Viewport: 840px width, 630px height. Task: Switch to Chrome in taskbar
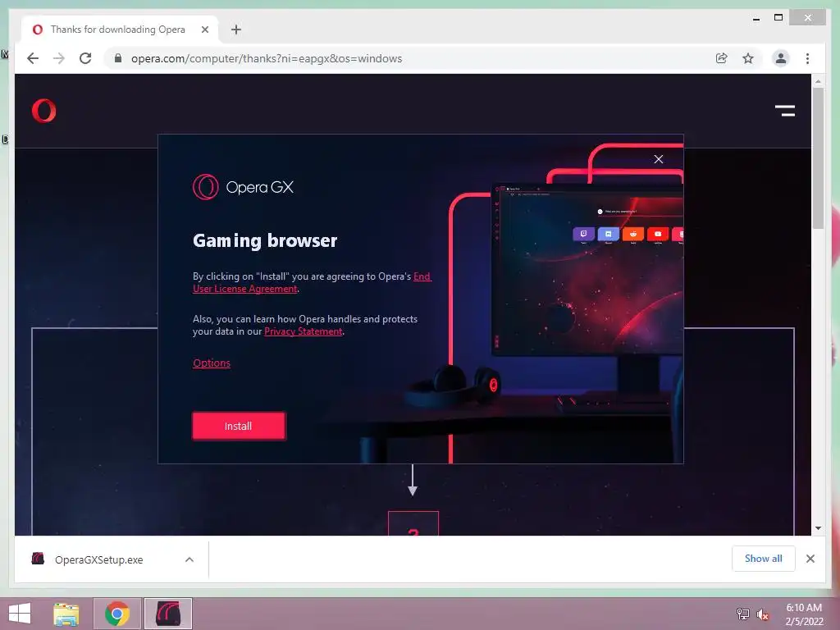(x=117, y=614)
